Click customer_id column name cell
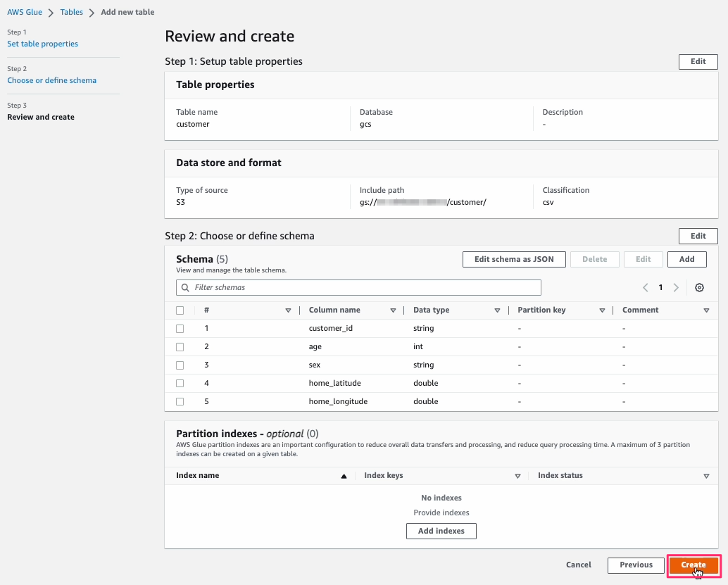 (331, 328)
